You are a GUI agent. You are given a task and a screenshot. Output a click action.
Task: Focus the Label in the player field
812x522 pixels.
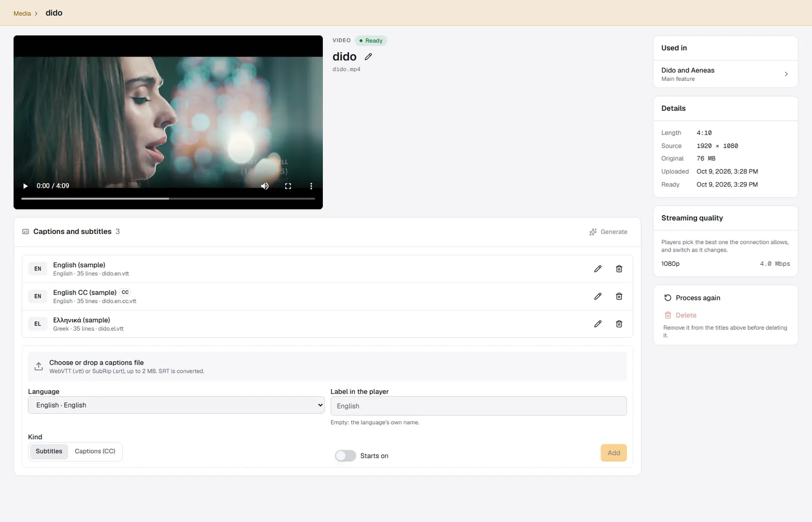[479, 406]
